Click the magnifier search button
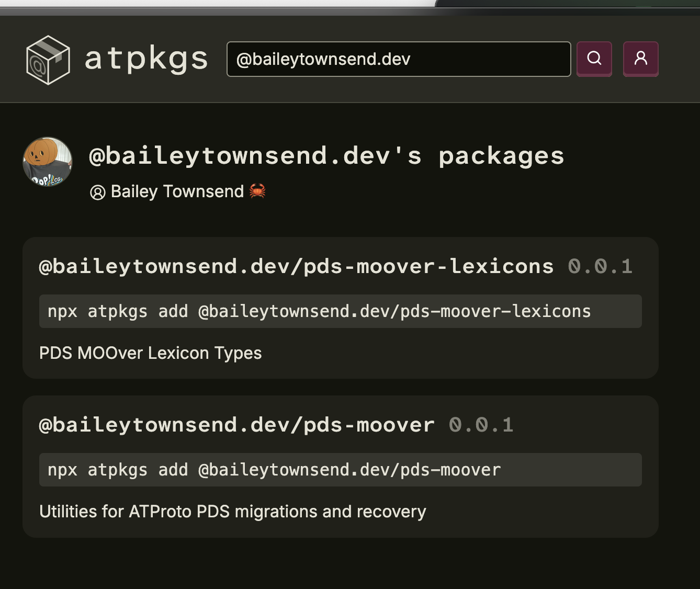Viewport: 700px width, 589px height. click(594, 59)
